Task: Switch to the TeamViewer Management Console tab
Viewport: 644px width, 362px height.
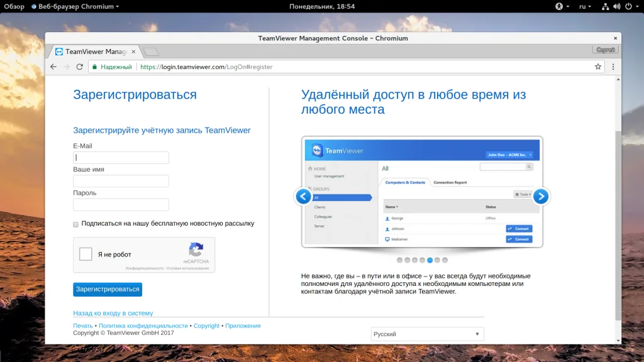Action: [94, 52]
